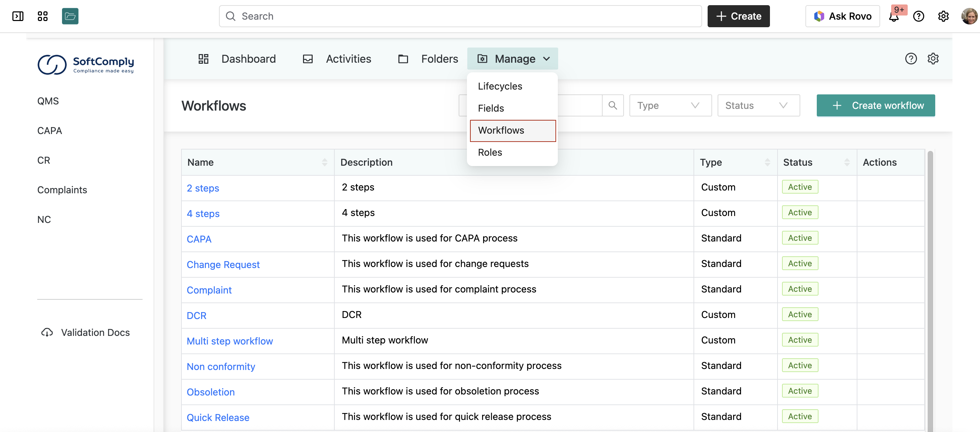Sort table by Status column
This screenshot has height=432, width=980.
point(846,163)
